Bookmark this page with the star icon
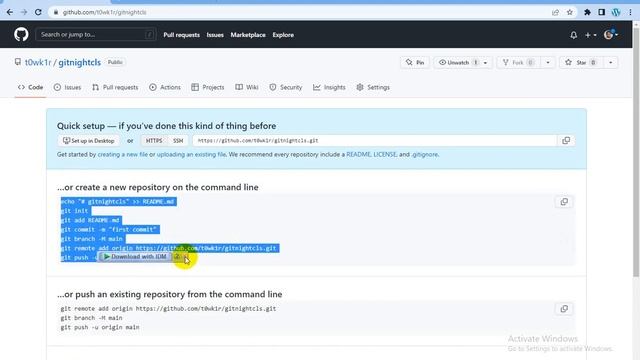Screen dimensions: 640x360 pos(570,12)
